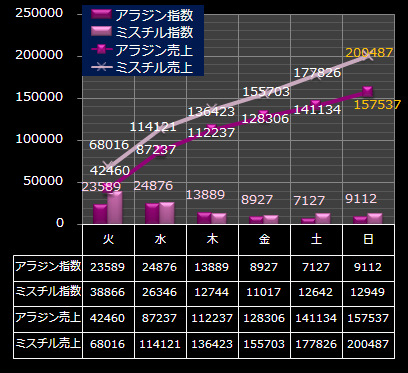Click the 141134 cell in the data table
Screen dimensions: 408x373
point(316,318)
